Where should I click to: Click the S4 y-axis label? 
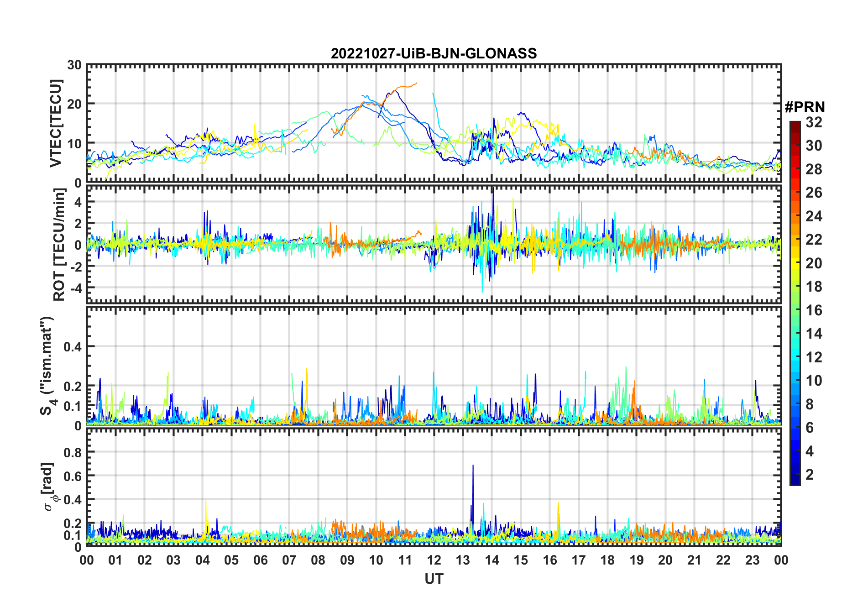(x=47, y=366)
